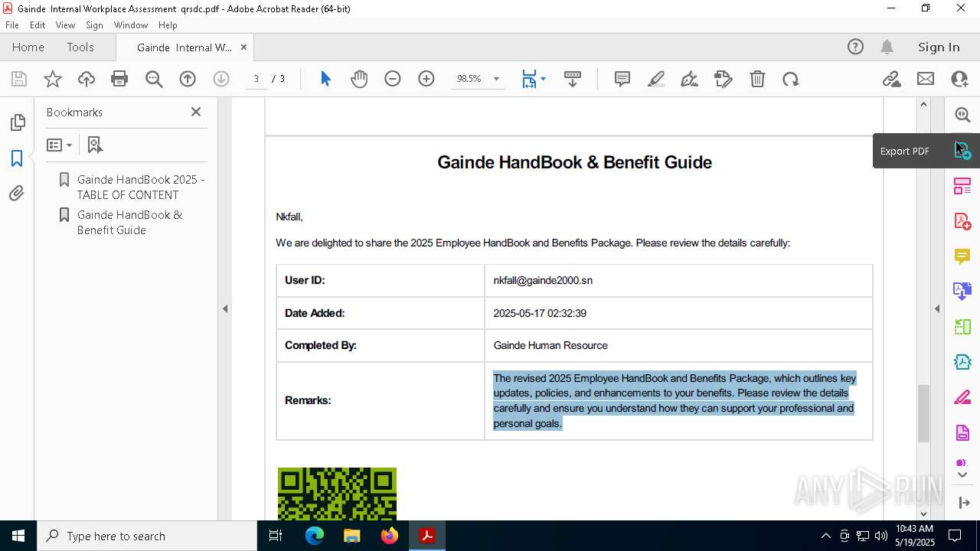Open Microsoft Edge from taskbar
Viewport: 980px width, 551px height.
point(315,536)
